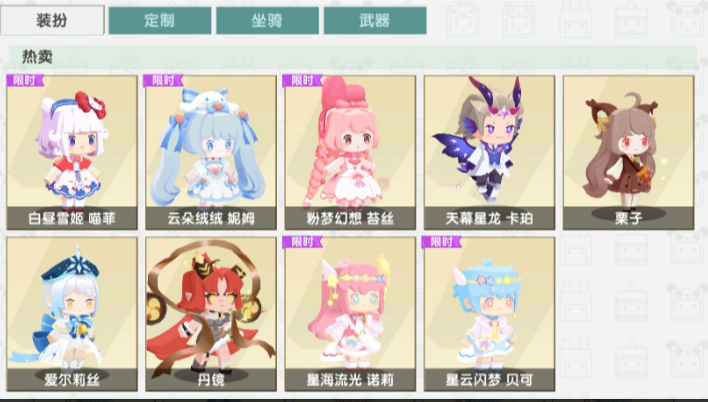Choose the 丹镜 red-haired character
This screenshot has height=402, width=708.
[211, 314]
